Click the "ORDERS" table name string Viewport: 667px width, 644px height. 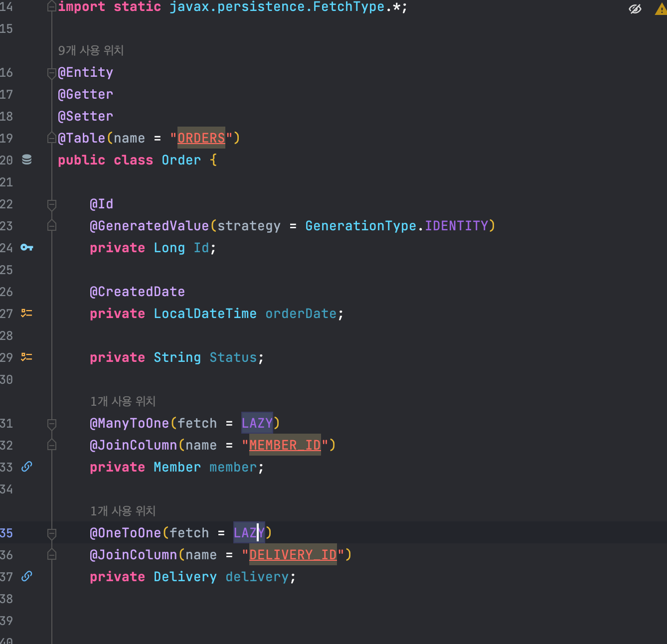[x=201, y=138]
